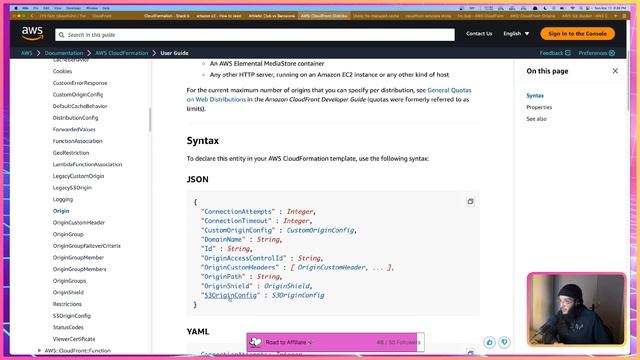Image resolution: width=640 pixels, height=360 pixels.
Task: Click the heart icon on goal bar
Action: pos(256,342)
